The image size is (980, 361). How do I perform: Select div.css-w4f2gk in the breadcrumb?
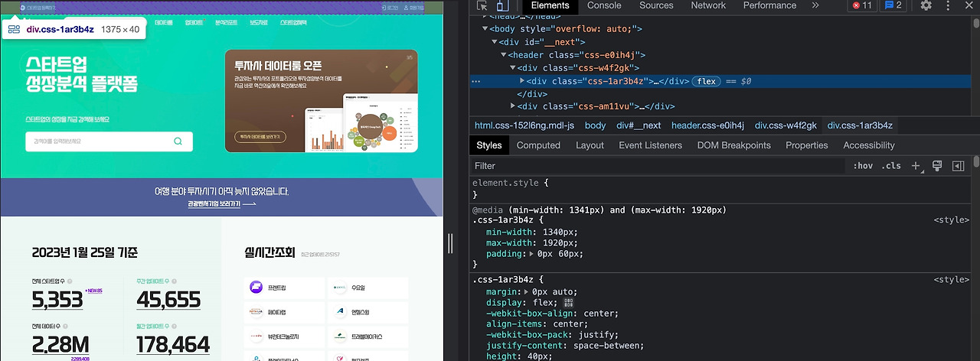786,125
